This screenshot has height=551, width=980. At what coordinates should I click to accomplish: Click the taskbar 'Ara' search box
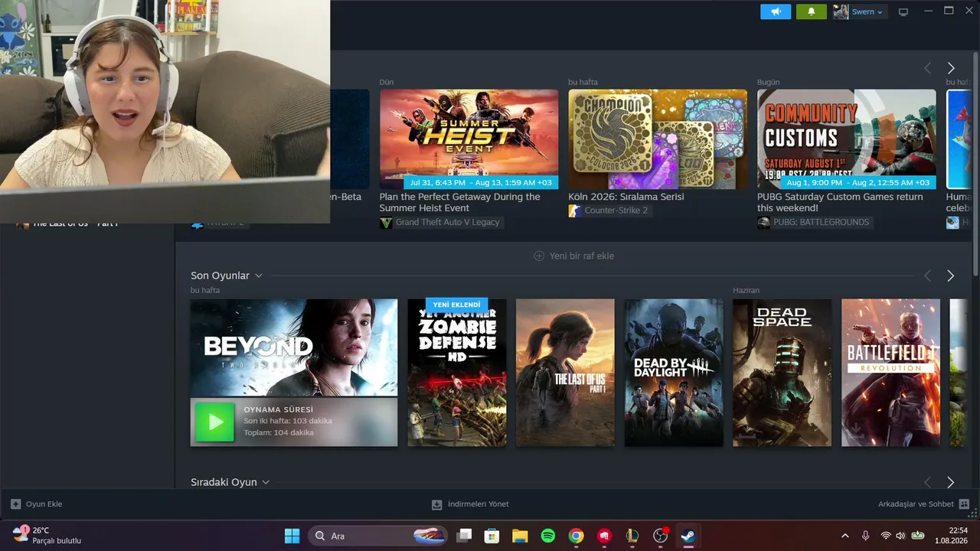(x=378, y=536)
